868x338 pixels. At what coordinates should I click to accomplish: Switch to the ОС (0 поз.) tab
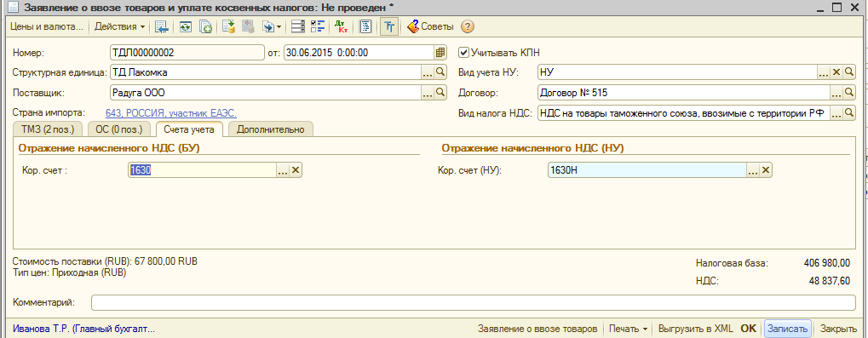click(119, 129)
